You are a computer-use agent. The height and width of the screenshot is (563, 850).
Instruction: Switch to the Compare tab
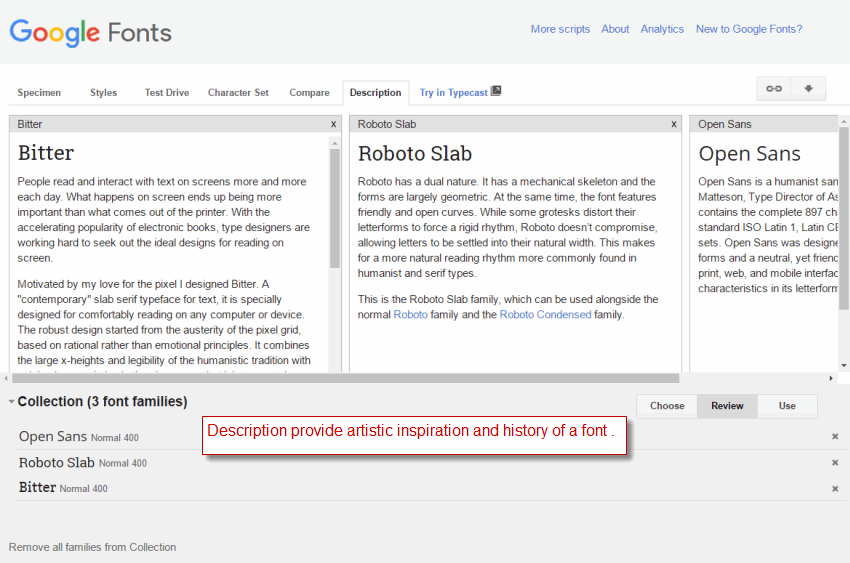[310, 93]
